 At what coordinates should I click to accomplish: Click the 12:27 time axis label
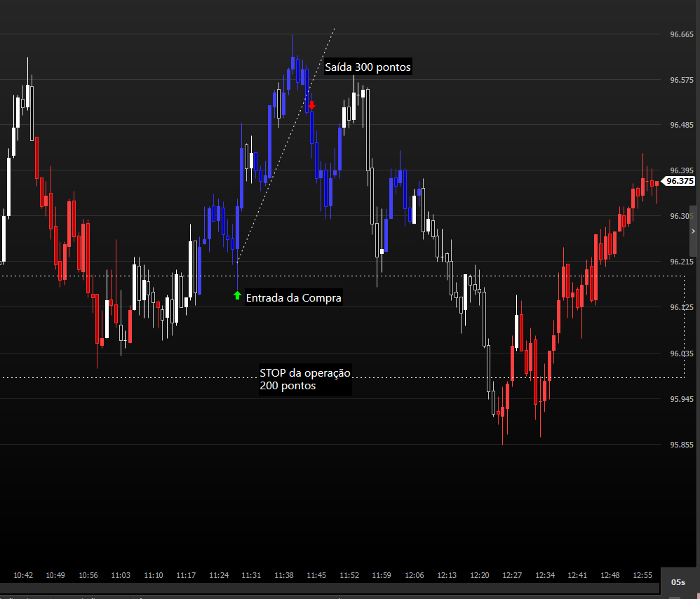(512, 575)
